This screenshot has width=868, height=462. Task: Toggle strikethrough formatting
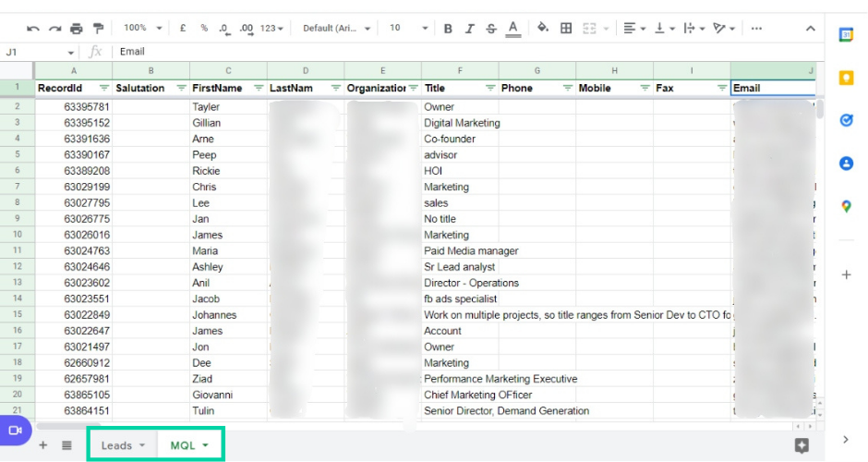click(x=490, y=29)
